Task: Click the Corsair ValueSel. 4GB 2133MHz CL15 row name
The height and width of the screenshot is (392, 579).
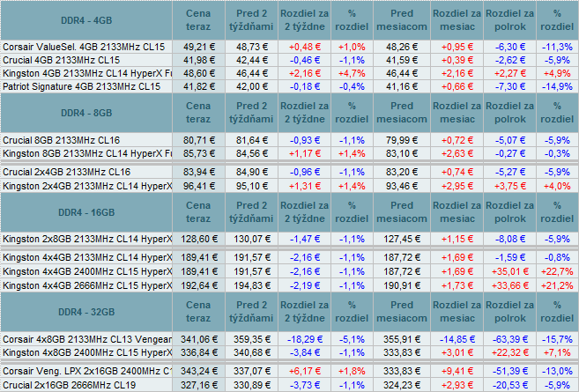Action: coord(84,47)
